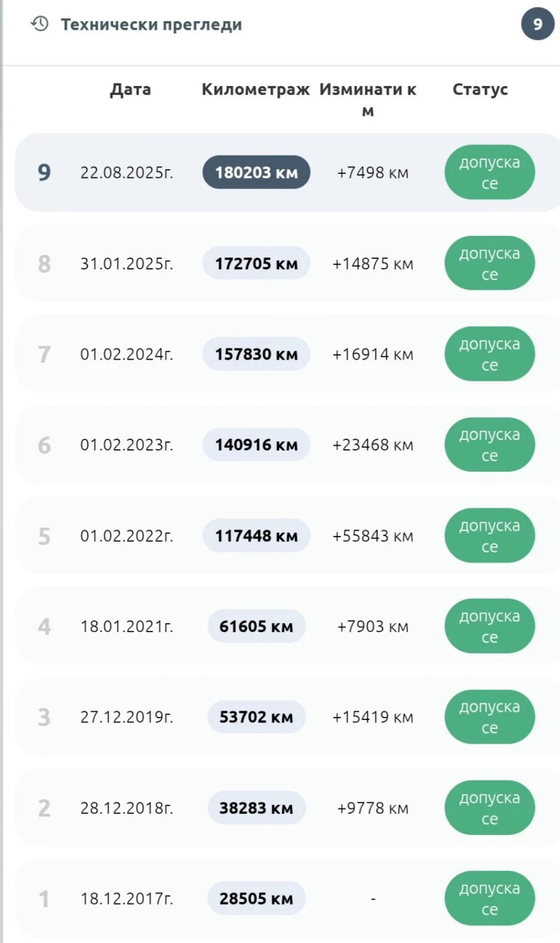This screenshot has height=943, width=560.
Task: Click the history clock icon beside Технически прегледи
Action: (x=39, y=24)
